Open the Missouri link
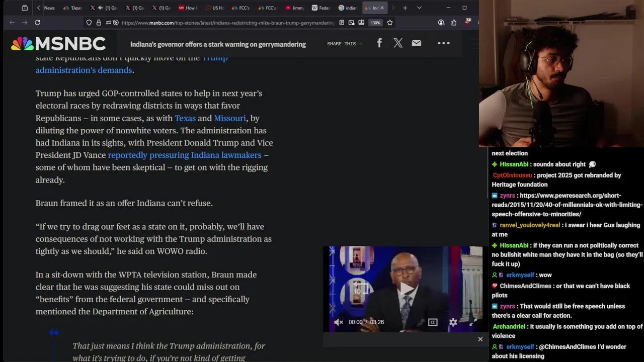The height and width of the screenshot is (362, 644). (x=230, y=118)
